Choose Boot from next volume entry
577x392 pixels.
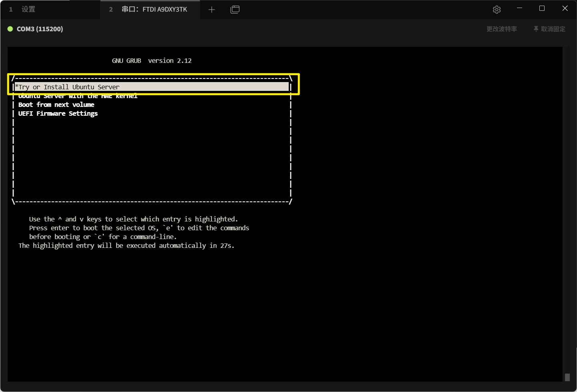pos(56,105)
